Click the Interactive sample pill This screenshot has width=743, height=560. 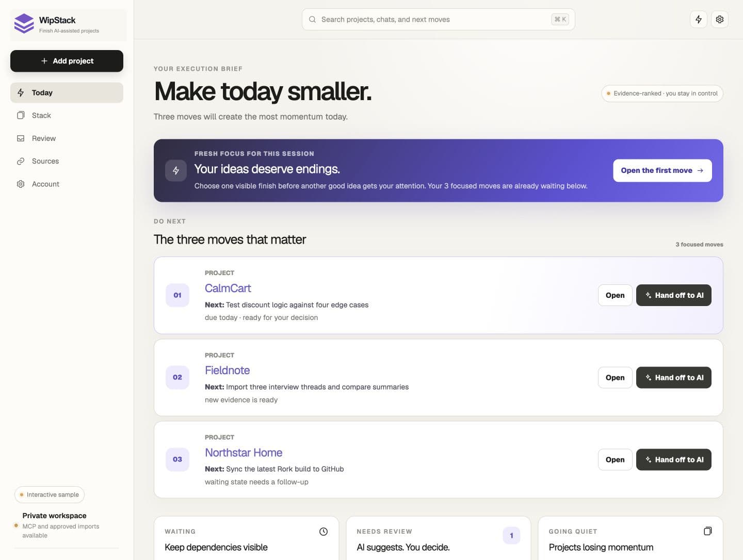pos(50,494)
